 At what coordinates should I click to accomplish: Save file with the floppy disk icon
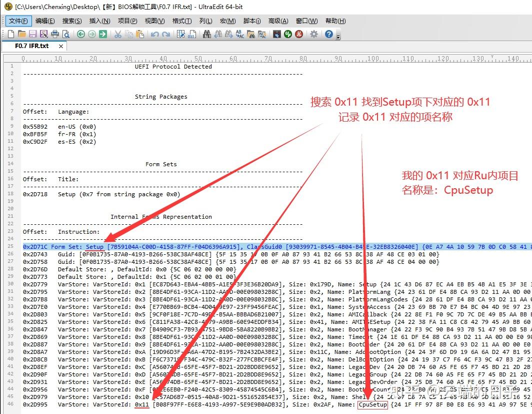(x=33, y=34)
